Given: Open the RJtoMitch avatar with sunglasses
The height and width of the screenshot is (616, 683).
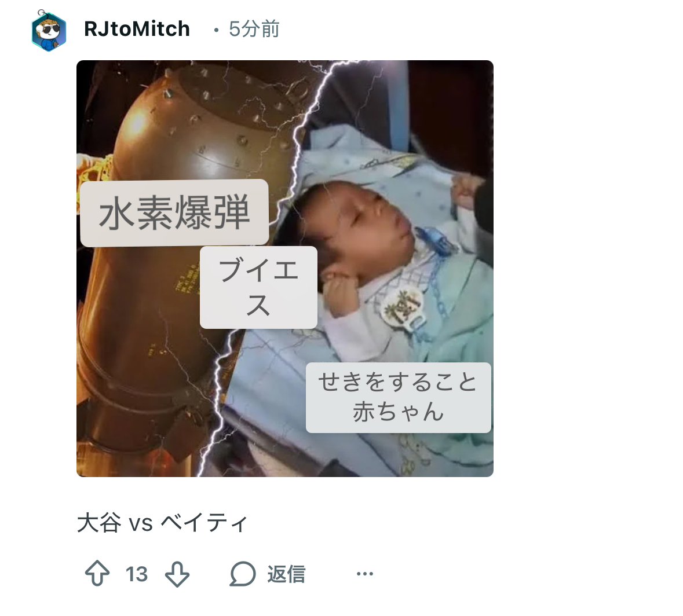Looking at the screenshot, I should point(48,31).
